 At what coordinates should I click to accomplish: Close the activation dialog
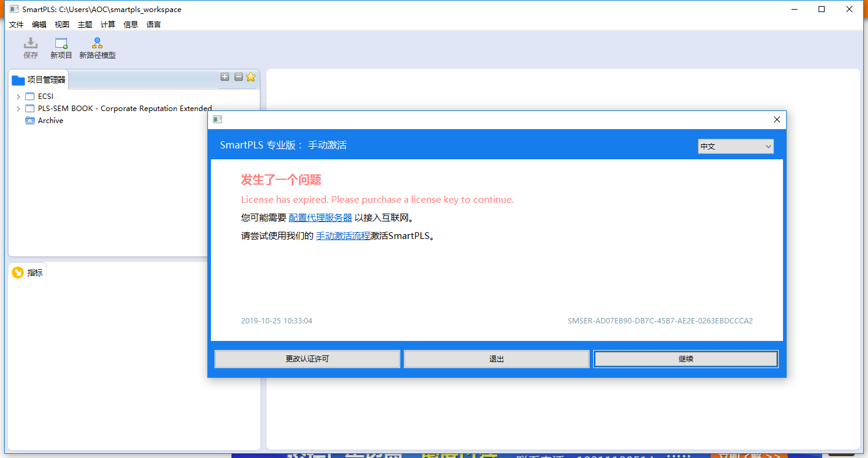(x=776, y=119)
